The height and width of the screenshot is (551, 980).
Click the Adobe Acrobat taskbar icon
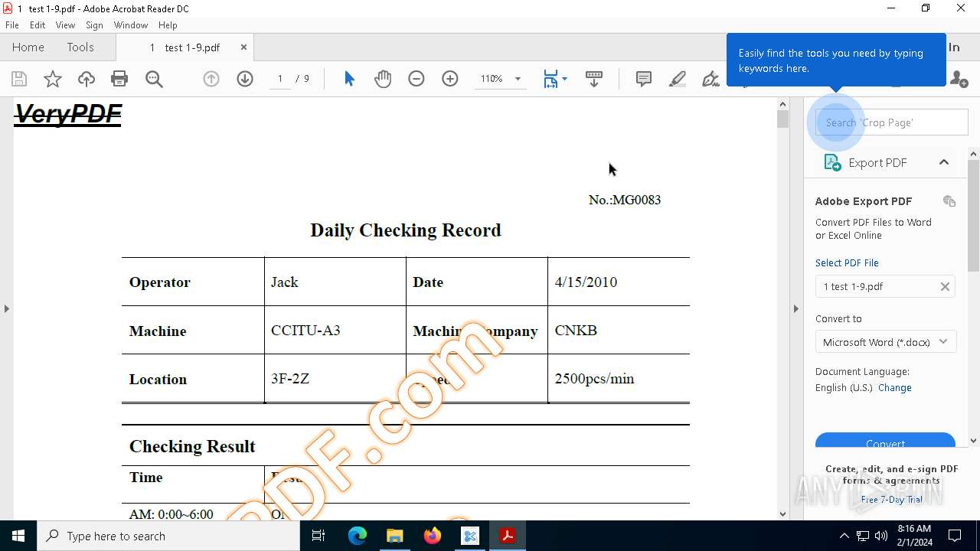tap(507, 536)
